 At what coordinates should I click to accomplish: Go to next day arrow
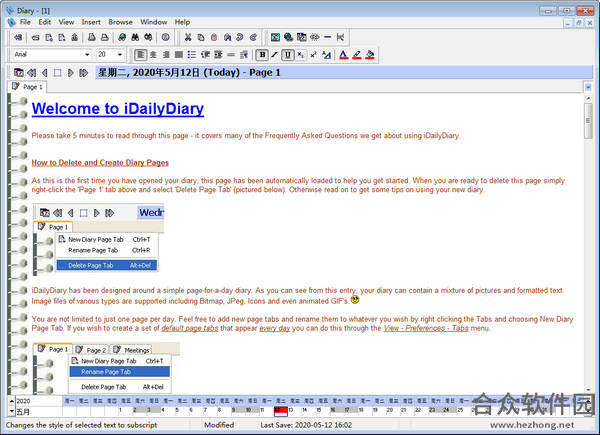pyautogui.click(x=70, y=72)
